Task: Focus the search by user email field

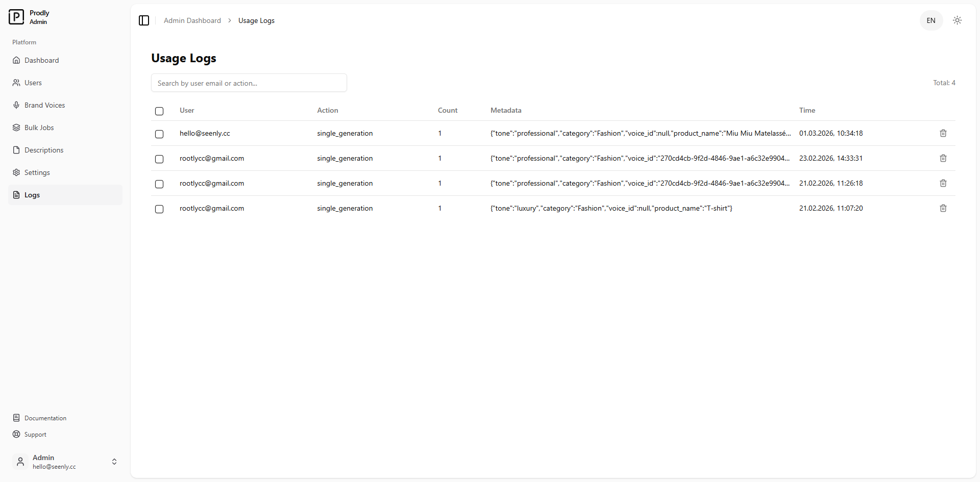Action: click(x=249, y=83)
